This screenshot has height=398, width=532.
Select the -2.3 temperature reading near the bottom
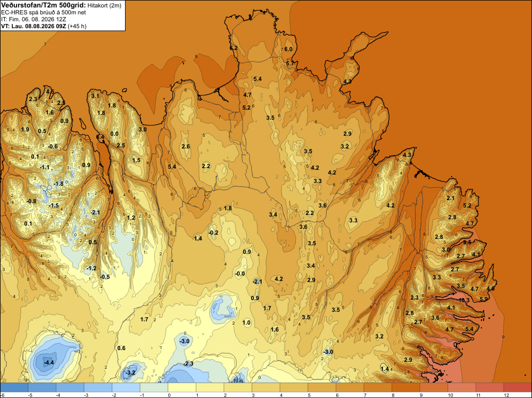[x=188, y=363]
